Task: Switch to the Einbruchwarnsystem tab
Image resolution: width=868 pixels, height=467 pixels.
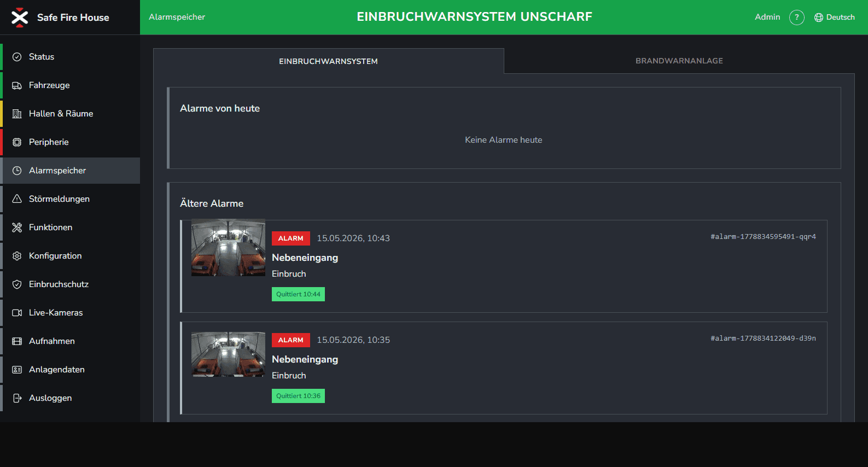Action: point(328,61)
